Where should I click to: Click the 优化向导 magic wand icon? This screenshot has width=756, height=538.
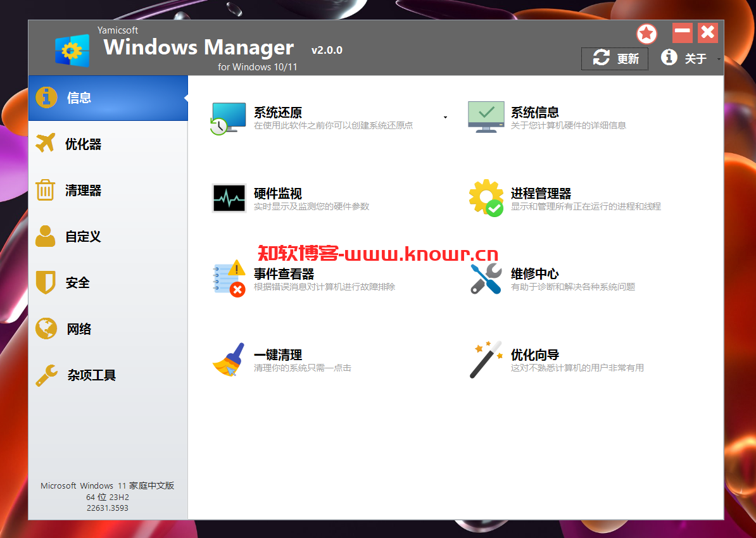pyautogui.click(x=486, y=360)
